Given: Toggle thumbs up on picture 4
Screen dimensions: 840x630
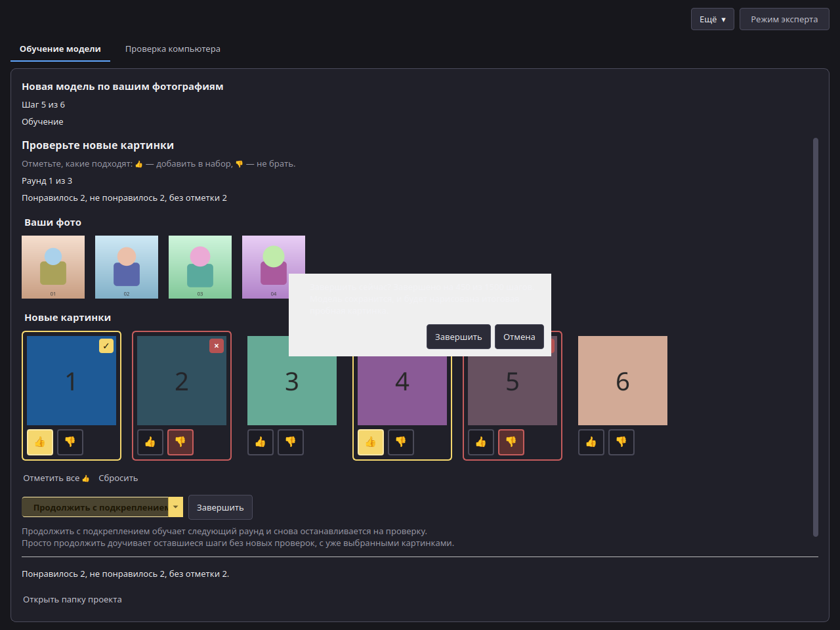Looking at the screenshot, I should pyautogui.click(x=371, y=442).
